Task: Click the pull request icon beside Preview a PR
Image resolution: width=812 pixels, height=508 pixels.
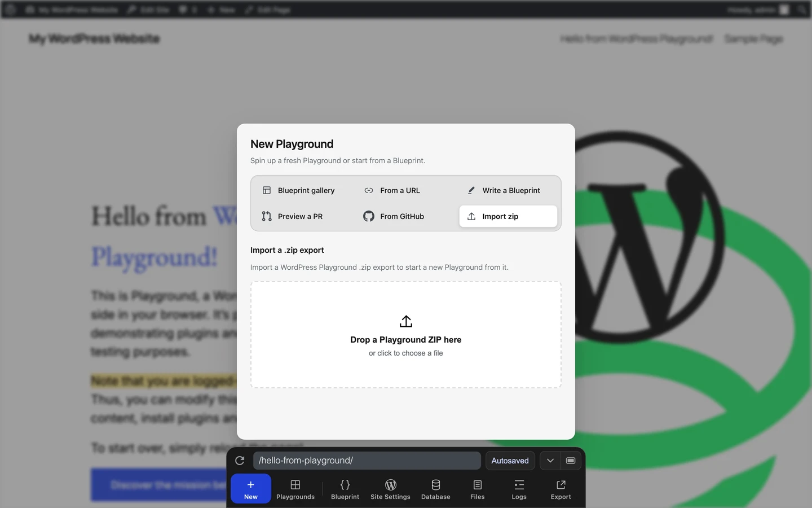Action: point(267,216)
